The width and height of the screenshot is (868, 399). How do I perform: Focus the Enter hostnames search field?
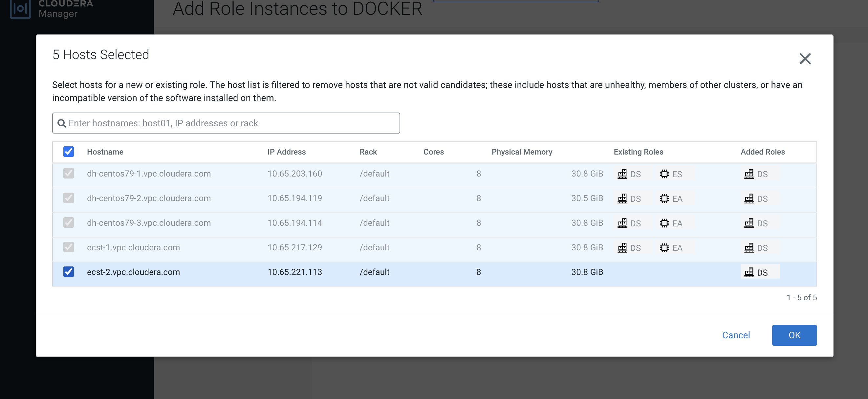click(232, 123)
